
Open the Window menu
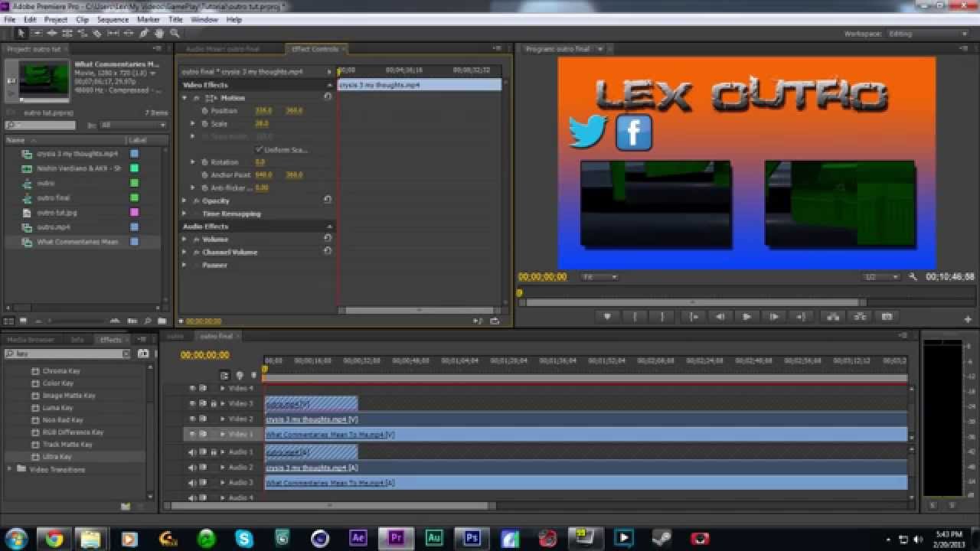click(204, 19)
